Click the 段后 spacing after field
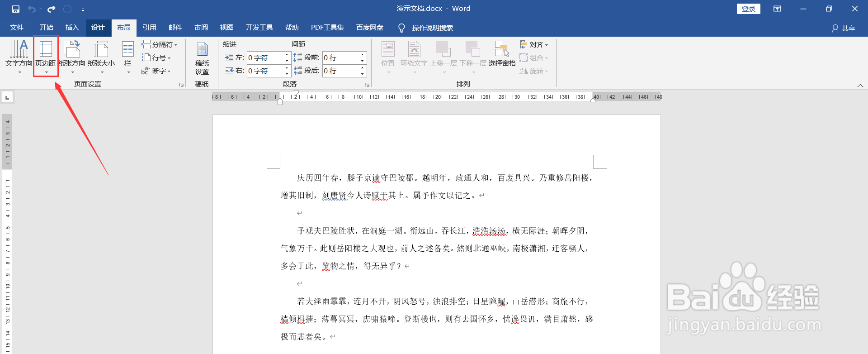This screenshot has width=868, height=354. 341,71
